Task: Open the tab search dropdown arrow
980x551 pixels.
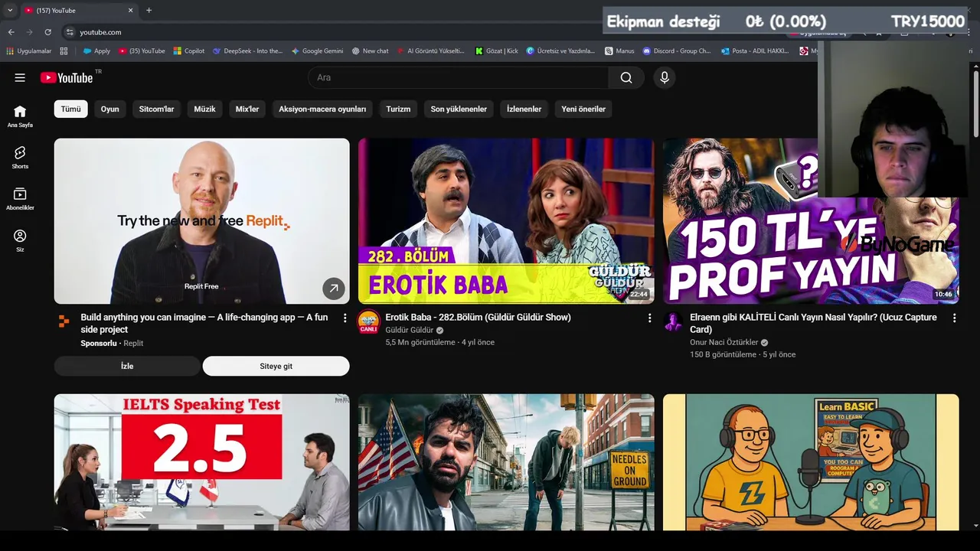Action: click(10, 10)
